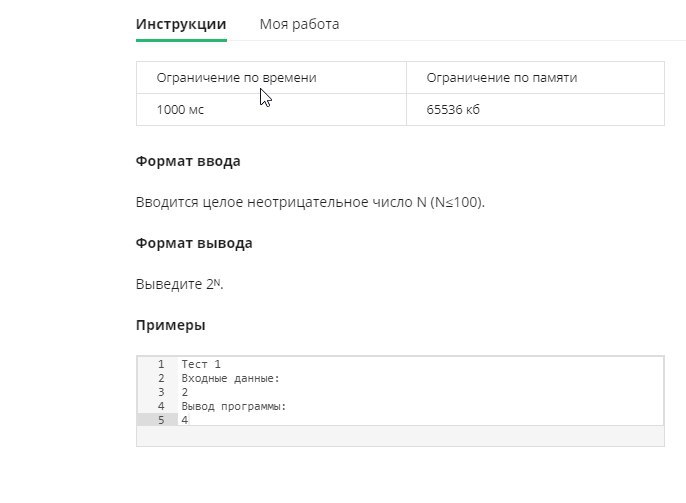Click the Примеры heading
This screenshot has width=686, height=503.
coord(171,325)
